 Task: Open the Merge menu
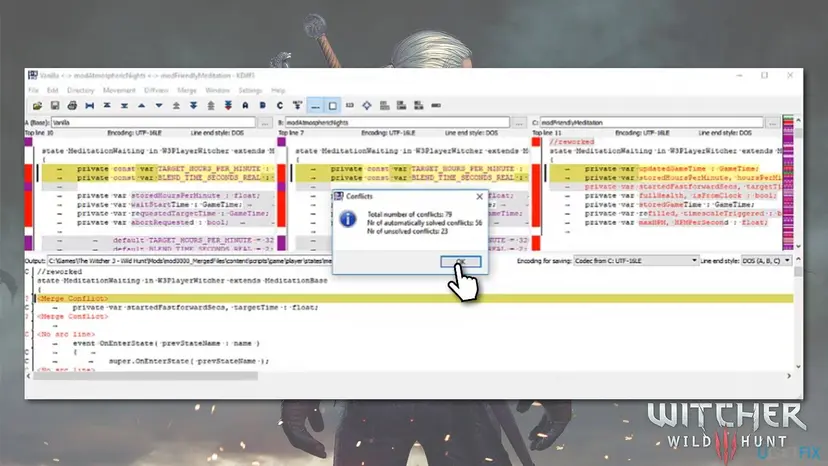coord(187,90)
